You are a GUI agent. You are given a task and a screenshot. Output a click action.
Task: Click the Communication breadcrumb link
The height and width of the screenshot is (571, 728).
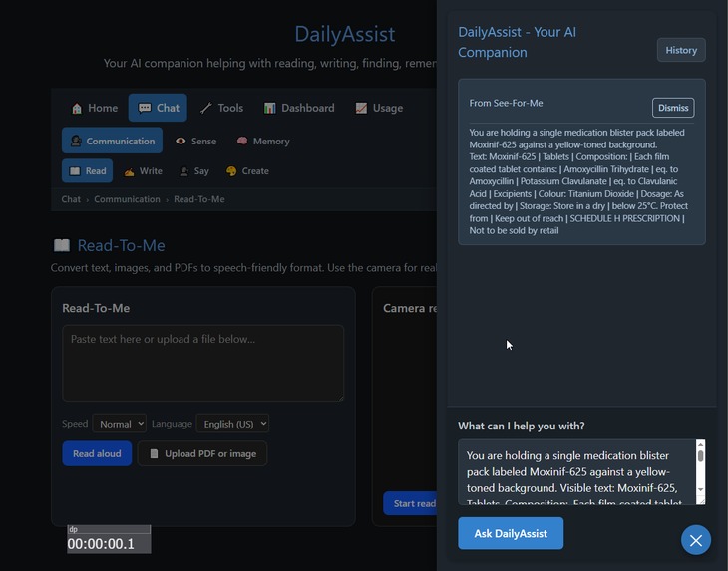pyautogui.click(x=127, y=199)
